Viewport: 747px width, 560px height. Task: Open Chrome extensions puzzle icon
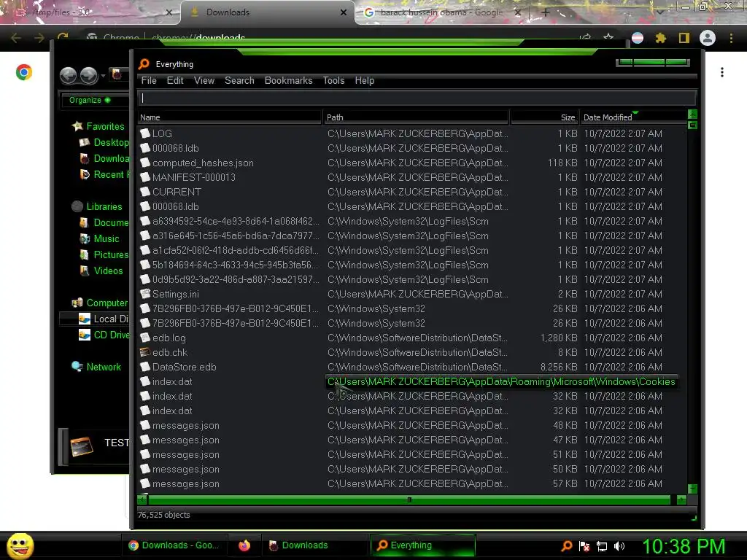pos(660,38)
